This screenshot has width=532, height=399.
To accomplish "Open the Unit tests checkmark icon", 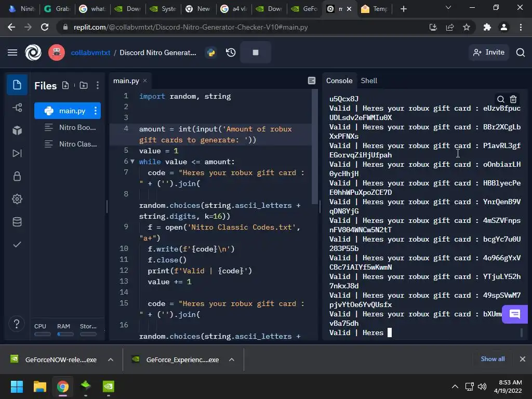I will click(17, 245).
